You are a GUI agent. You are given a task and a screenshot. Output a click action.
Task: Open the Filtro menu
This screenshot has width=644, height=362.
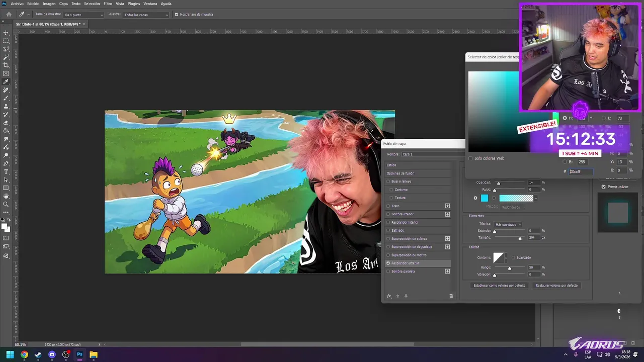(x=108, y=4)
